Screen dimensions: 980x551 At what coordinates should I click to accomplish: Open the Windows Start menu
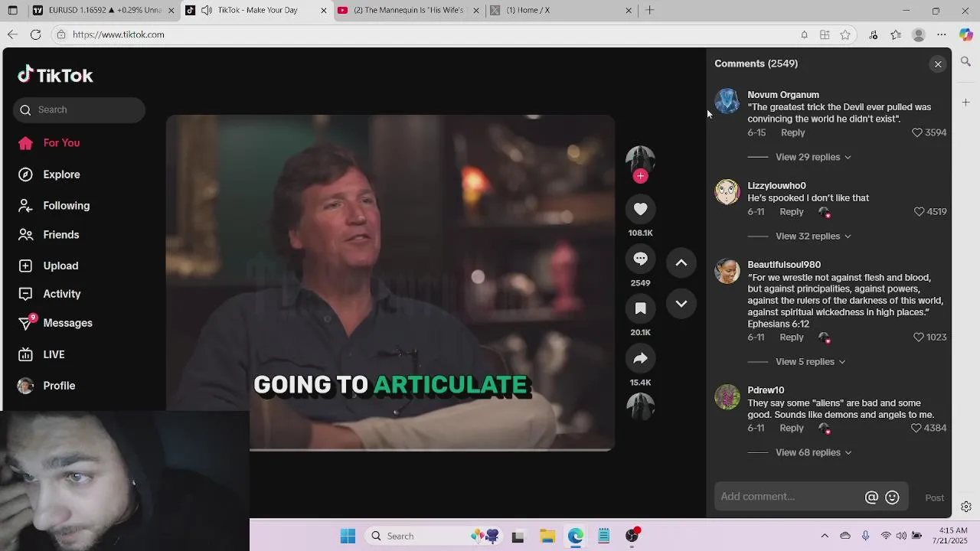[x=348, y=536]
